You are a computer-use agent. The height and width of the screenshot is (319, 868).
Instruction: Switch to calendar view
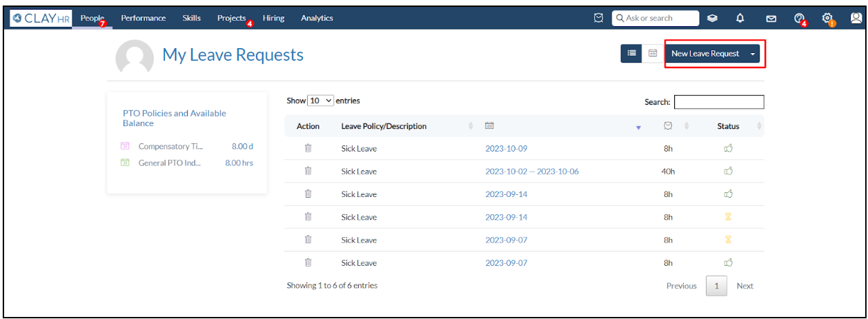(x=653, y=53)
